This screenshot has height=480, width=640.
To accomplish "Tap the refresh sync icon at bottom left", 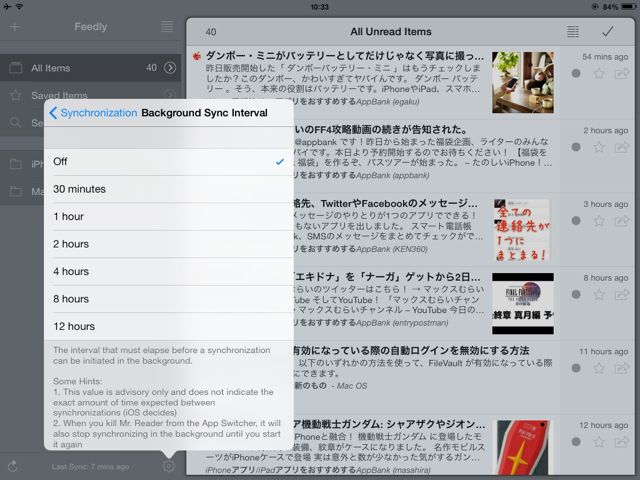I will click(x=13, y=466).
